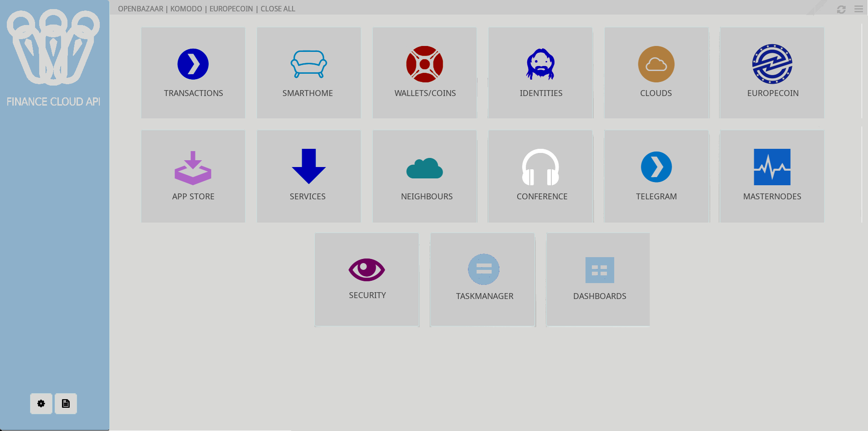Click the WALLETS/COINS label
The image size is (868, 431).
(425, 93)
